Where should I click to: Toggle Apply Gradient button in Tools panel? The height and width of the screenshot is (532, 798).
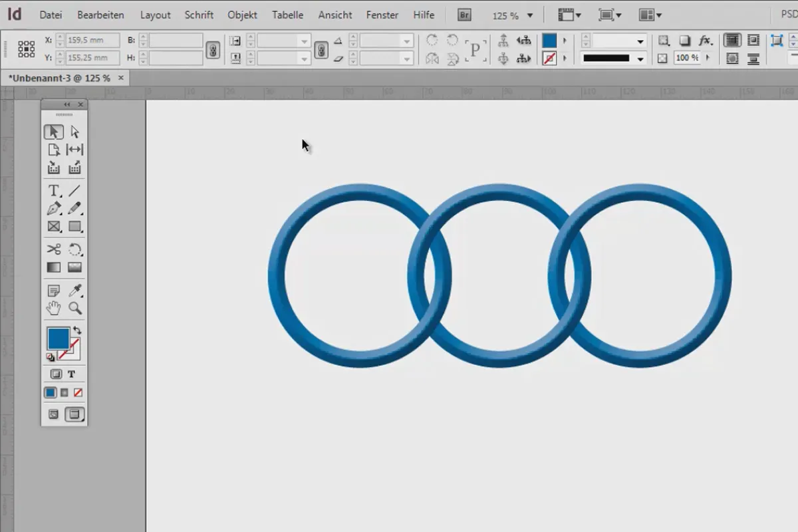[65, 392]
